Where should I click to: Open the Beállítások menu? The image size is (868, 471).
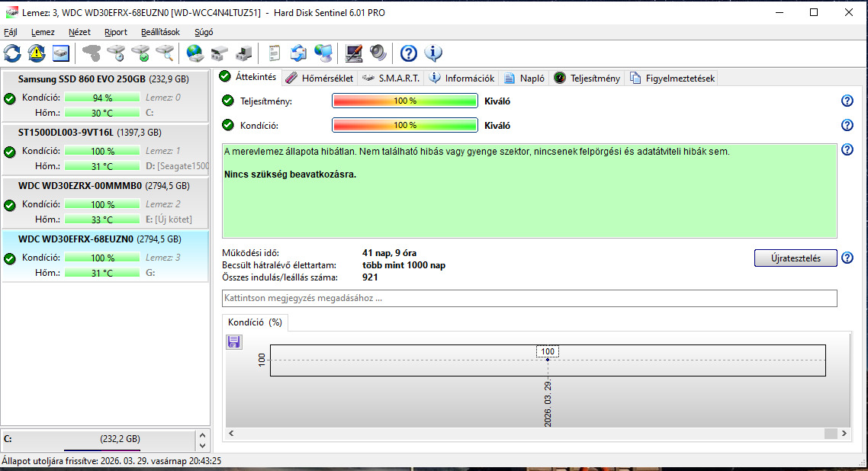[x=160, y=32]
